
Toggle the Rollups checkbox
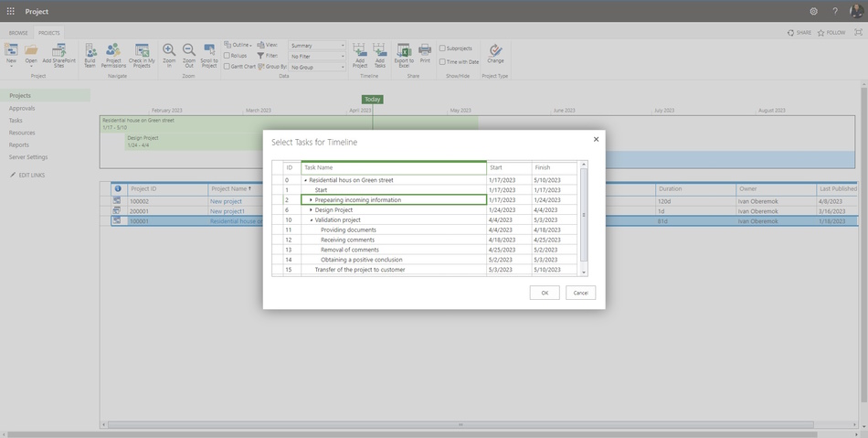227,56
